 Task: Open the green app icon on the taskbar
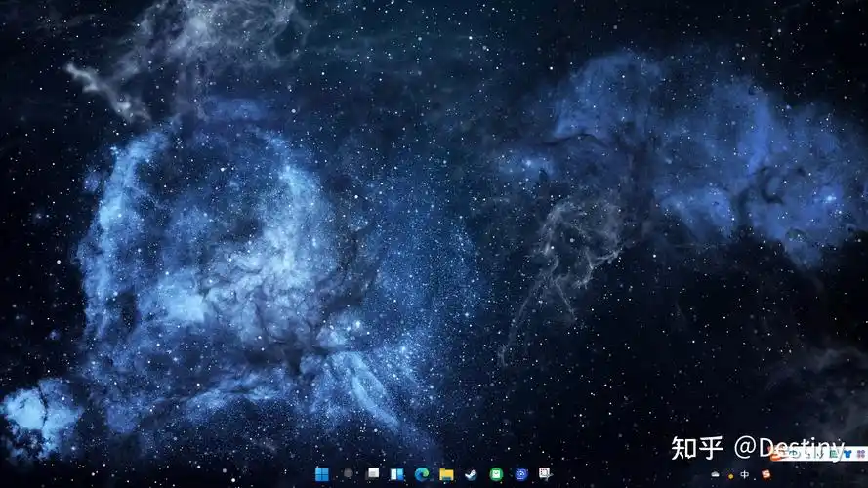(496, 474)
